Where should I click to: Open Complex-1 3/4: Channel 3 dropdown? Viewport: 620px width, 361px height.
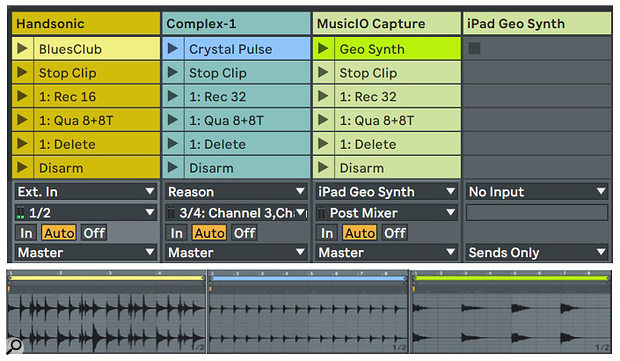(236, 213)
